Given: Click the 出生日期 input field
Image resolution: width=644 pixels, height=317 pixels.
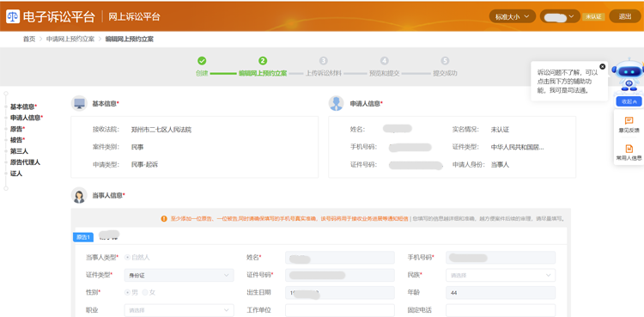Looking at the screenshot, I should point(340,293).
